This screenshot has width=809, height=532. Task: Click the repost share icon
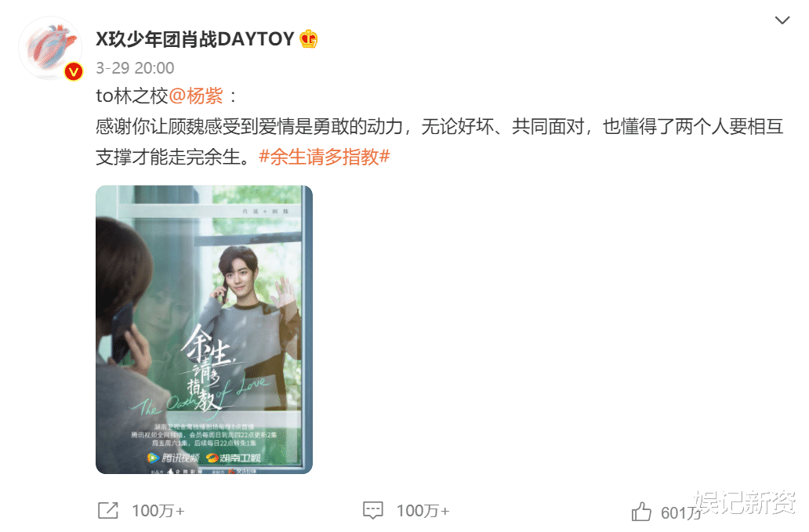pyautogui.click(x=108, y=510)
